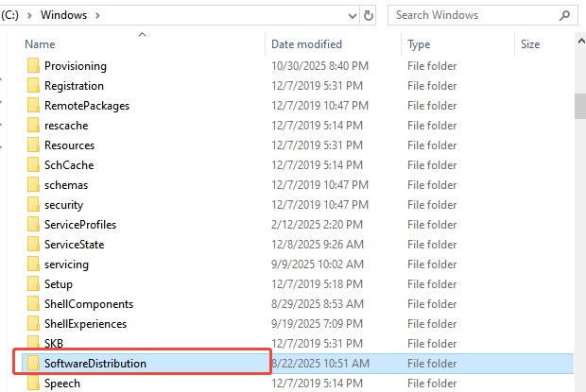Click the collapse arrow above Name column

pos(143,34)
